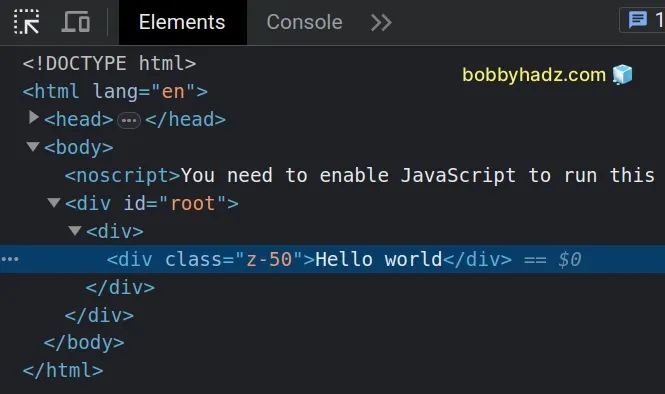Open the three-dot row actions on selected line
This screenshot has width=665, height=394.
pos(10,259)
